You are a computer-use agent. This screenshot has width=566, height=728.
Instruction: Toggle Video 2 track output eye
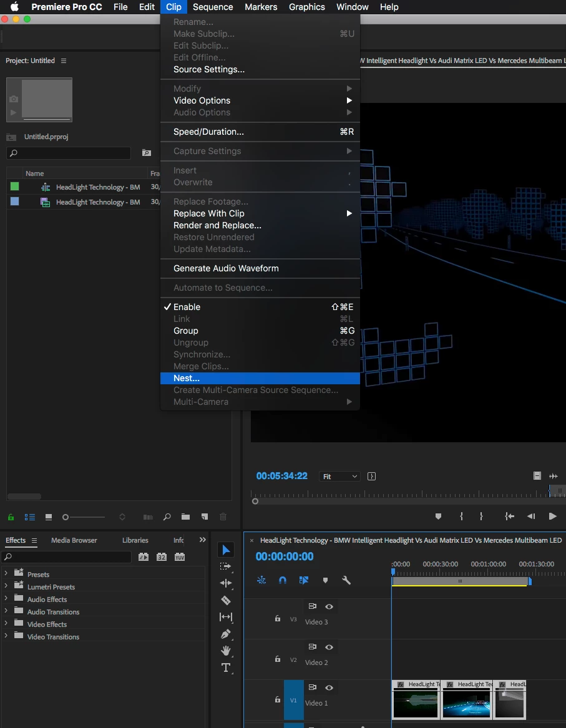pos(329,647)
